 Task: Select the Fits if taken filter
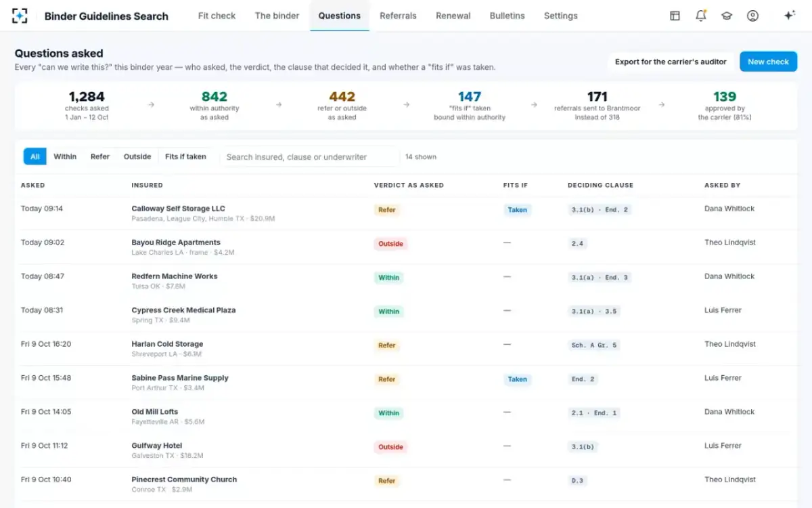(x=186, y=156)
